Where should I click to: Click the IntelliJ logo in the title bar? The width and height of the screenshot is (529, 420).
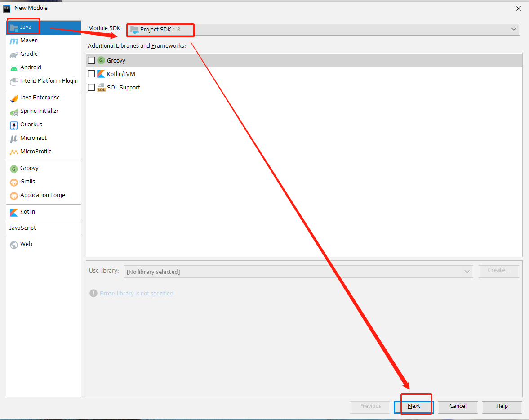(7, 9)
